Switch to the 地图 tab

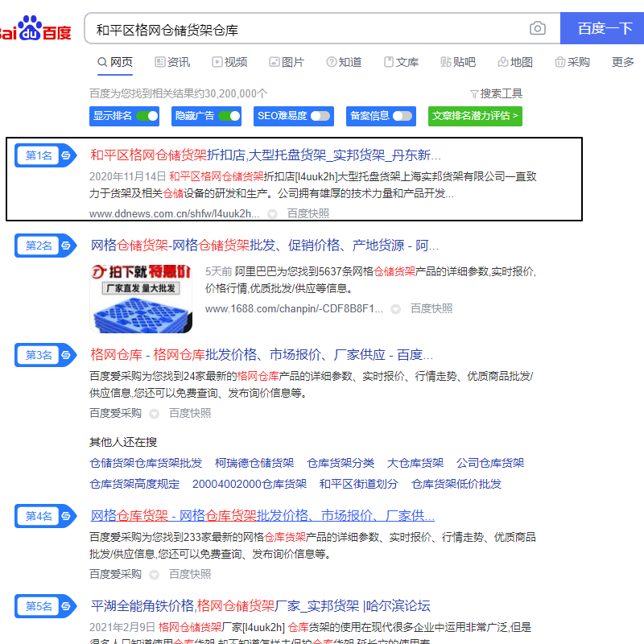tap(515, 62)
